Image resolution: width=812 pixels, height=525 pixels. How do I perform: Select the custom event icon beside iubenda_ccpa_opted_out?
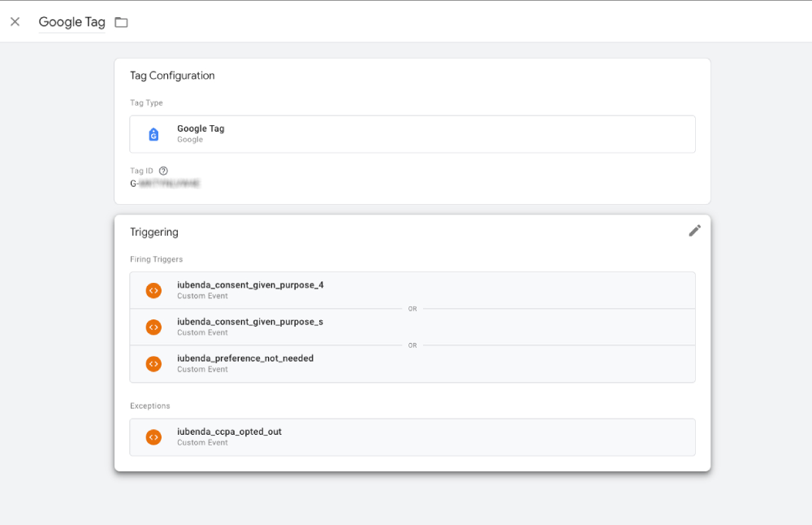(x=153, y=436)
